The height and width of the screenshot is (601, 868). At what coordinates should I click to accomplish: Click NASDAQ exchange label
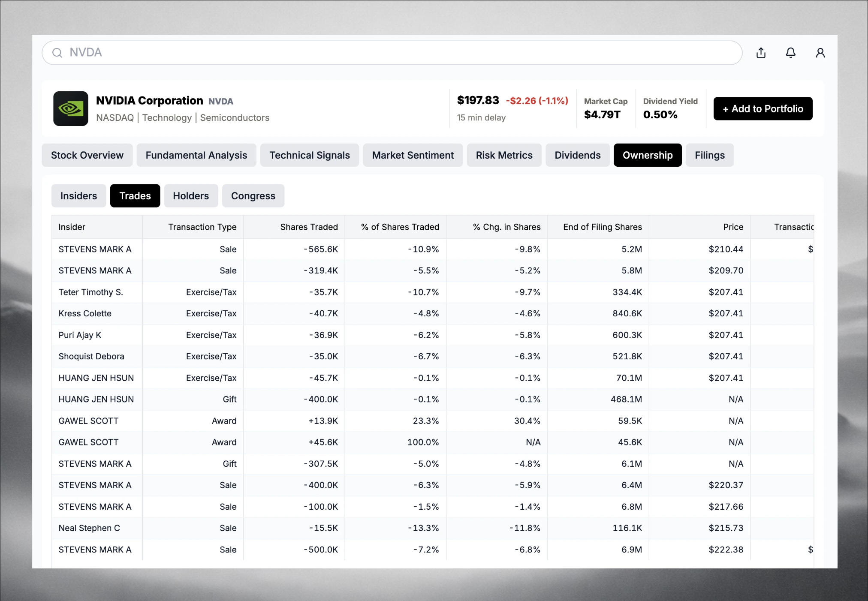[115, 118]
